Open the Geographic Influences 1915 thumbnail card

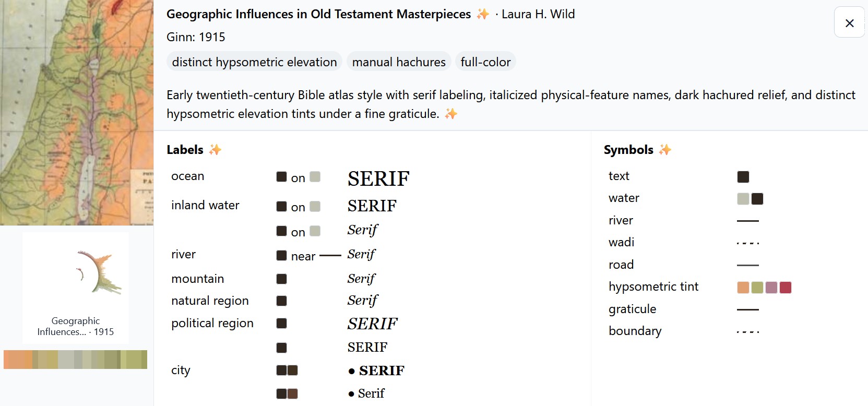76,288
